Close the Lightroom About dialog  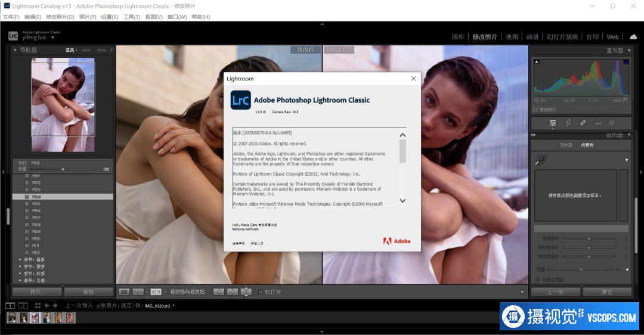tap(414, 79)
